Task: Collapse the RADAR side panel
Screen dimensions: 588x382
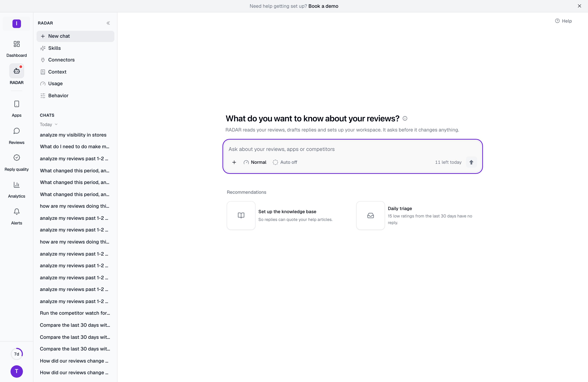Action: click(x=108, y=23)
